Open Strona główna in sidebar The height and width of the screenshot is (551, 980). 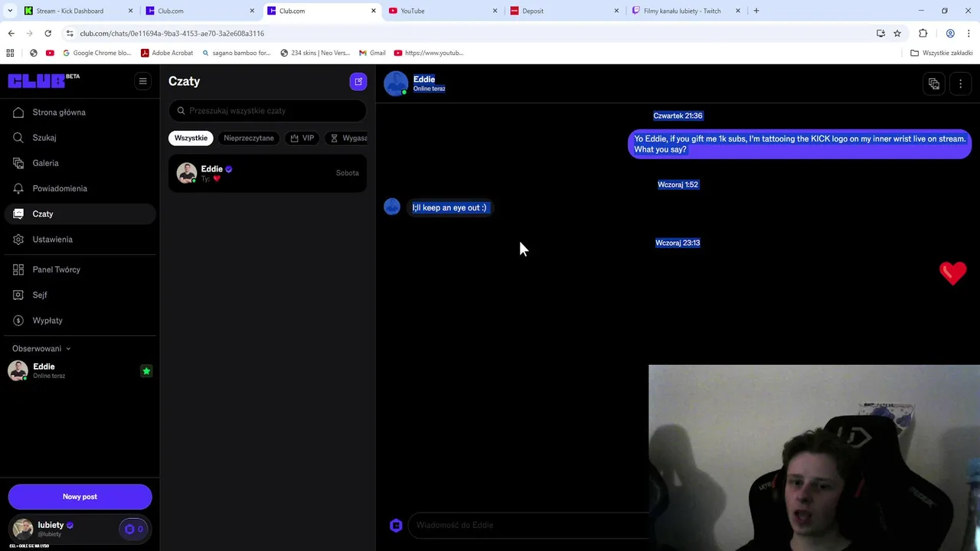(x=80, y=112)
